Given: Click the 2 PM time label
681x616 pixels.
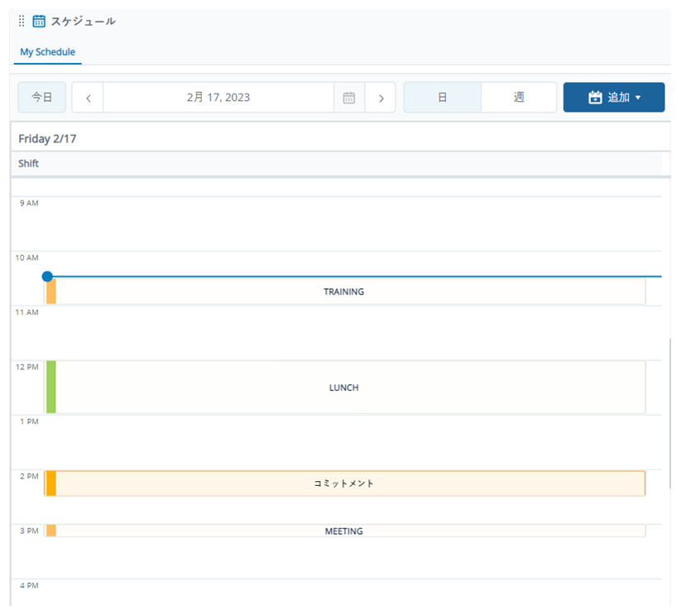Looking at the screenshot, I should point(29,476).
